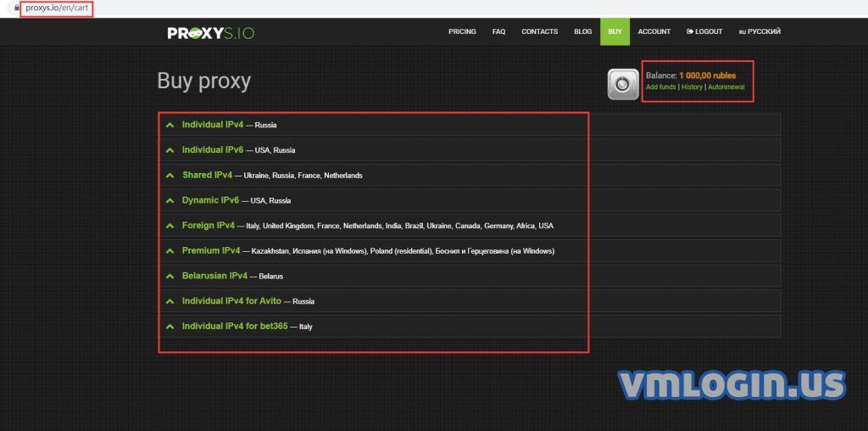Screen dimensions: 868x431
Task: Expand Shared IPv4 chevron
Action: pyautogui.click(x=170, y=176)
